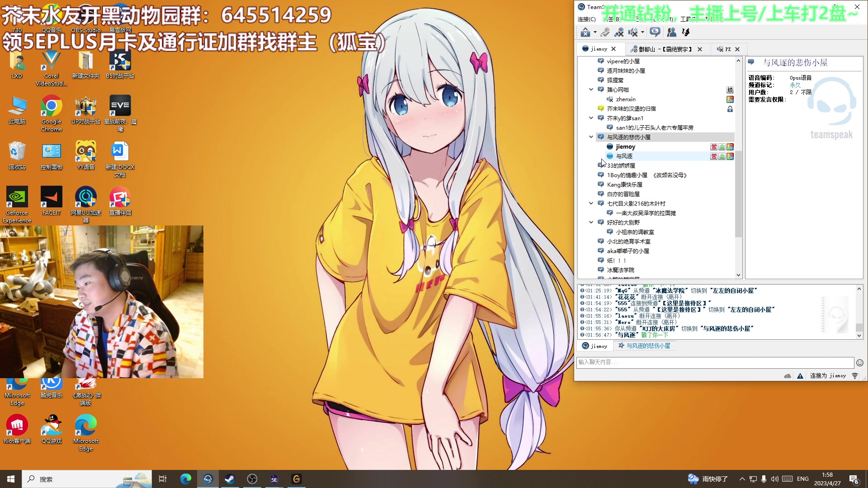Click the connection quality wifi icon

[x=855, y=376]
